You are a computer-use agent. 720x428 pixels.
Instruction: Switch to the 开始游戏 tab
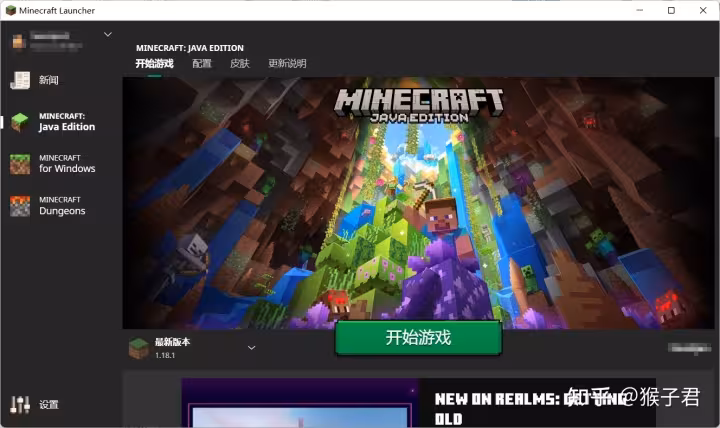(154, 63)
